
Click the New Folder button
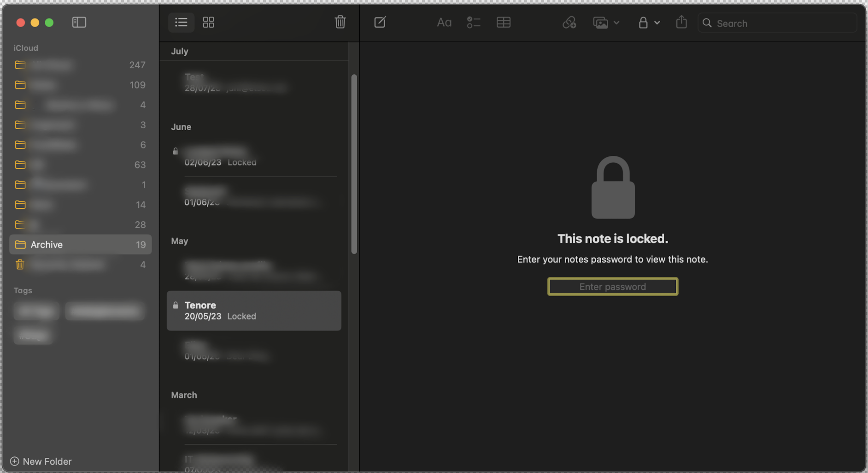(41, 461)
